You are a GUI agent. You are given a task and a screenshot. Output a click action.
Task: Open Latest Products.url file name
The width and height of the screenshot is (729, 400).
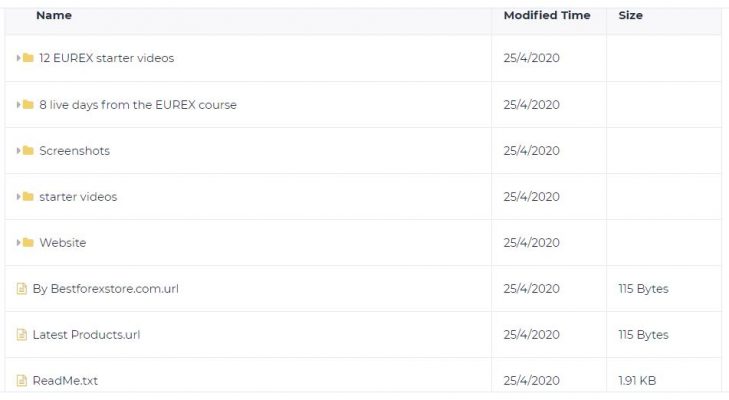tap(86, 334)
